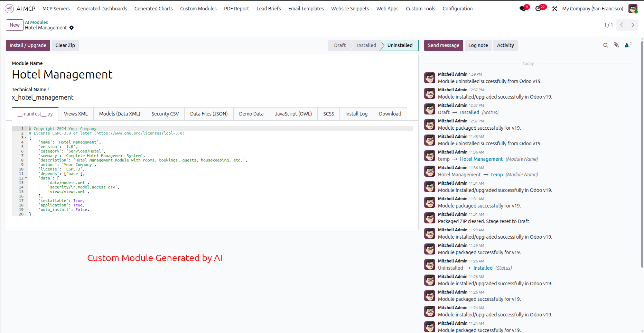Open the Custom Tools menu
The image size is (644, 333).
coord(420,9)
